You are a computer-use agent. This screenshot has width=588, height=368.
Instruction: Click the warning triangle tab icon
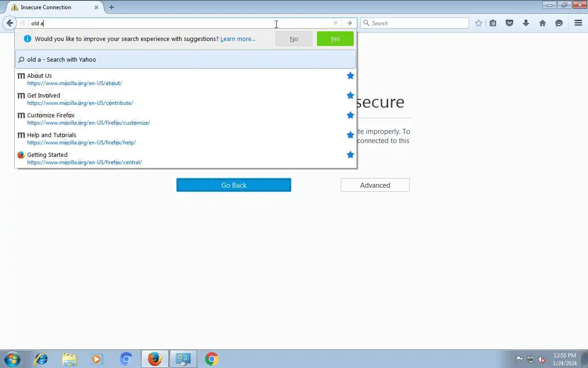pyautogui.click(x=15, y=7)
